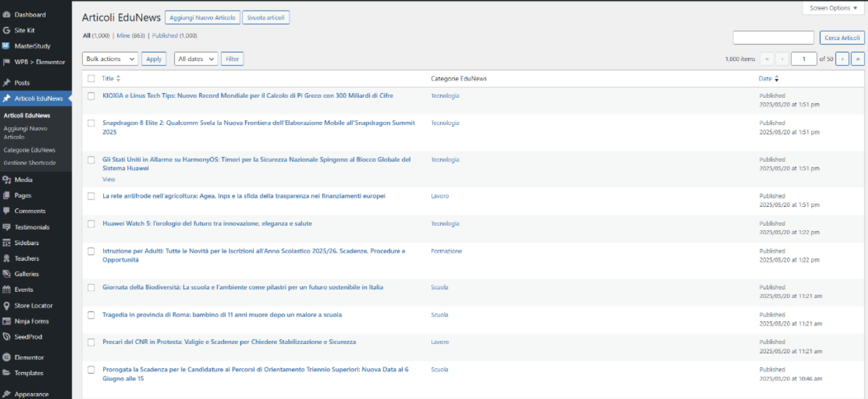Image resolution: width=868 pixels, height=399 pixels.
Task: Open Events calendar icon in sidebar
Action: coord(7,290)
